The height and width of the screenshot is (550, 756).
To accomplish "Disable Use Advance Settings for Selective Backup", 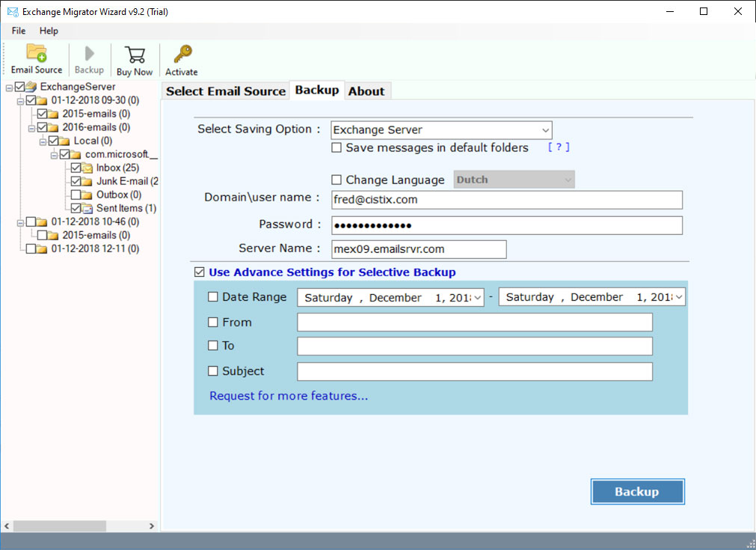I will [200, 272].
